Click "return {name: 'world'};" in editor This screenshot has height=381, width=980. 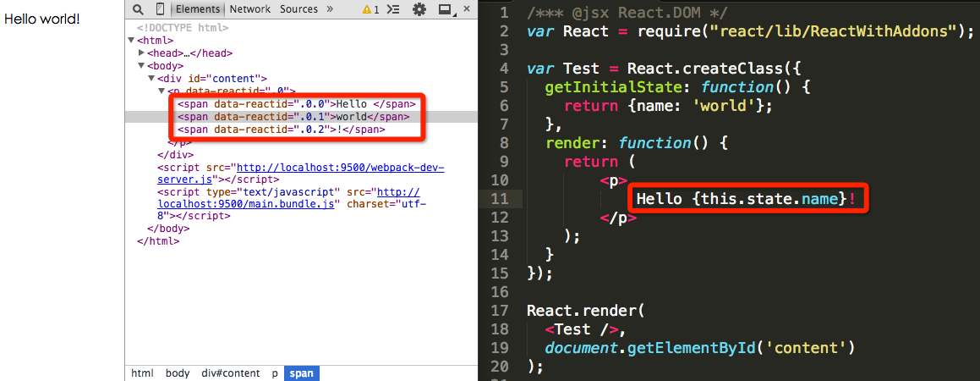click(x=669, y=106)
